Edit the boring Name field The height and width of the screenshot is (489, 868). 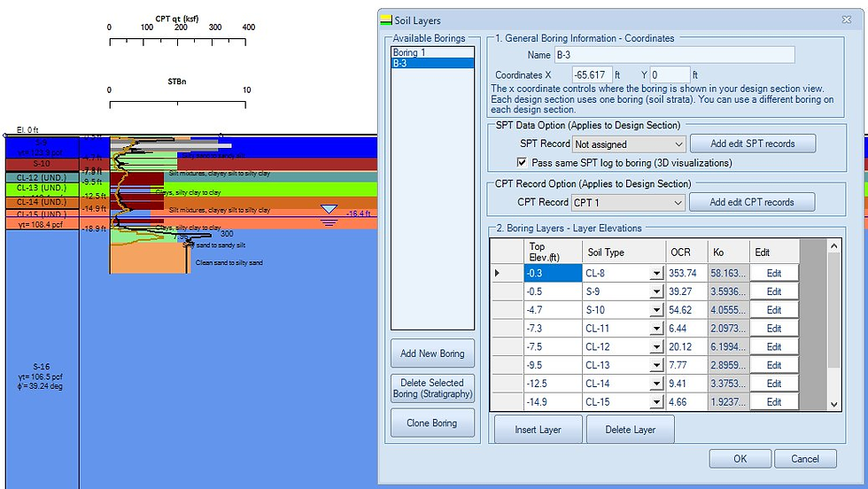click(x=674, y=55)
